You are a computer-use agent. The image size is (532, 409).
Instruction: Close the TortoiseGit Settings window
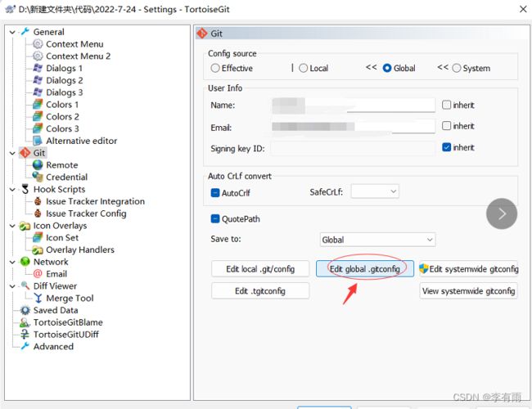tap(523, 9)
